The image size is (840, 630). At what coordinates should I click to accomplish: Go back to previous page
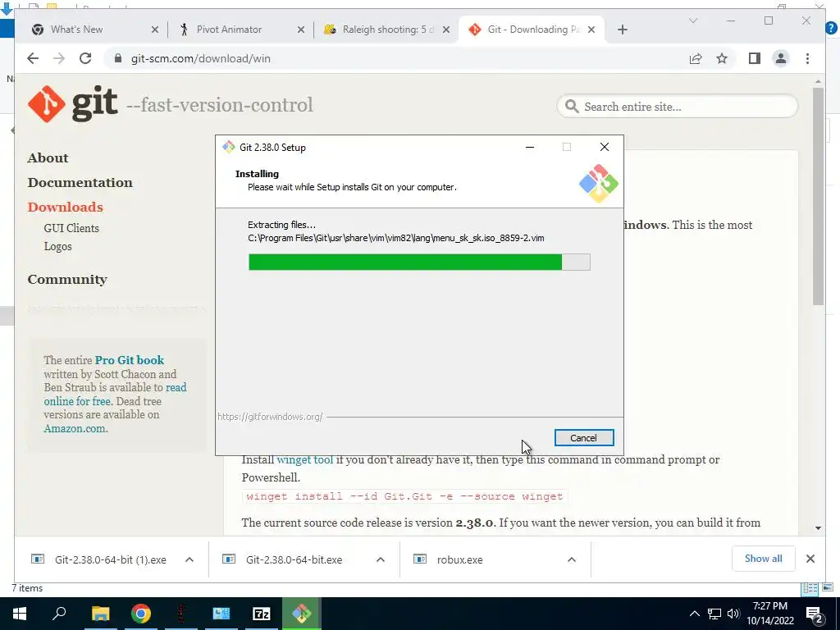(33, 58)
